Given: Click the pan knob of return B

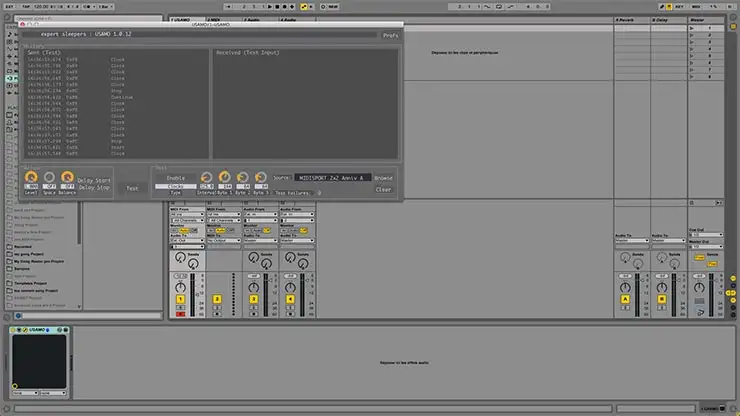Looking at the screenshot, I should (x=662, y=287).
